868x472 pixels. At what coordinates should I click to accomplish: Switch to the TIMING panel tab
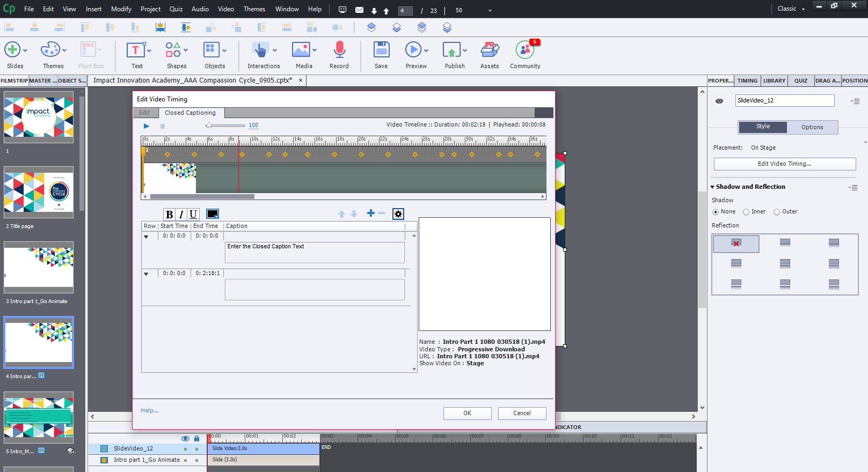[x=747, y=80]
